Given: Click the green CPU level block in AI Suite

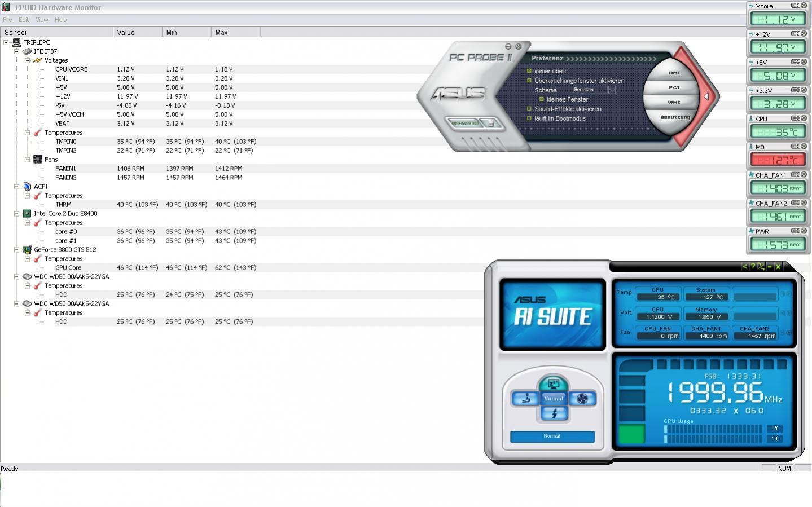Looking at the screenshot, I should [x=631, y=434].
